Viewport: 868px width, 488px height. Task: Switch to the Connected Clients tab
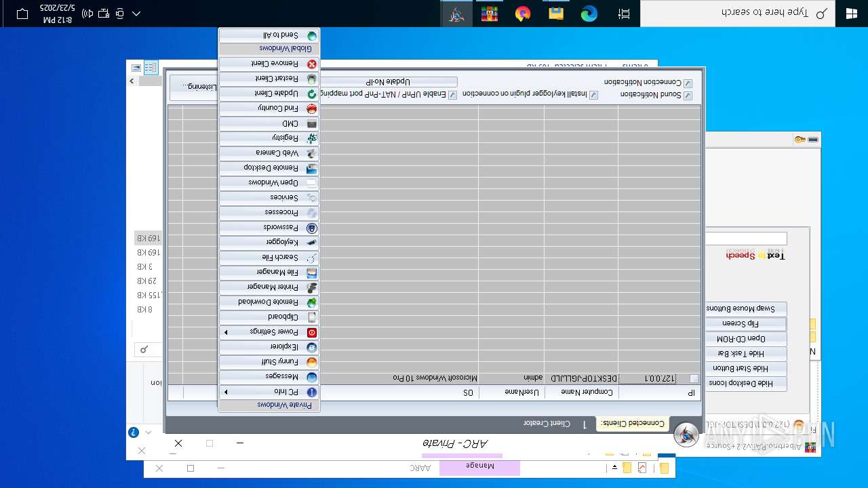[x=633, y=424]
